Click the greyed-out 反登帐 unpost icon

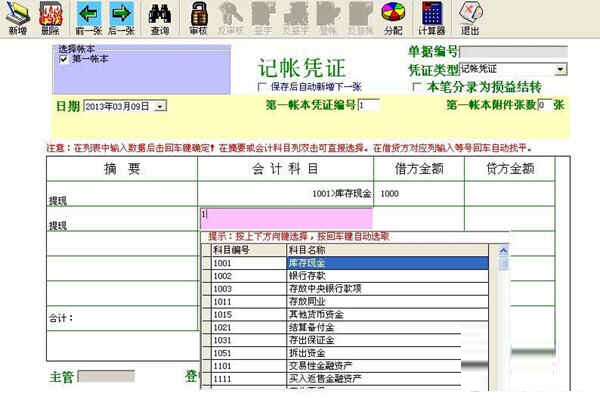pyautogui.click(x=360, y=18)
